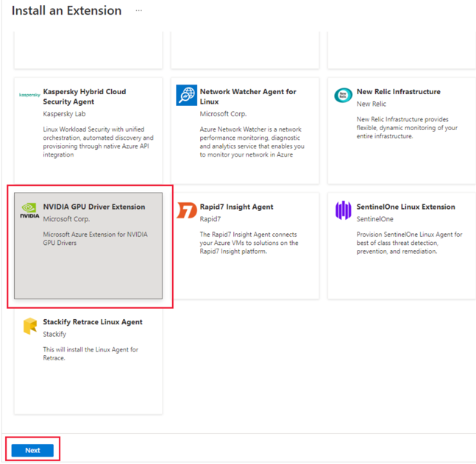Click the Stackify publisher name

pos(54,334)
